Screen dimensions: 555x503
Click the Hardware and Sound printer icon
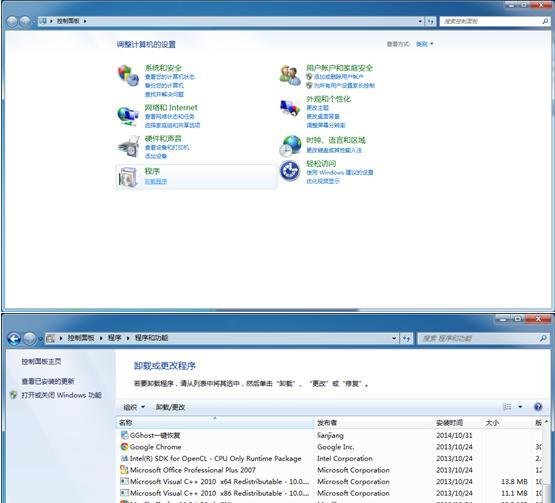[128, 147]
